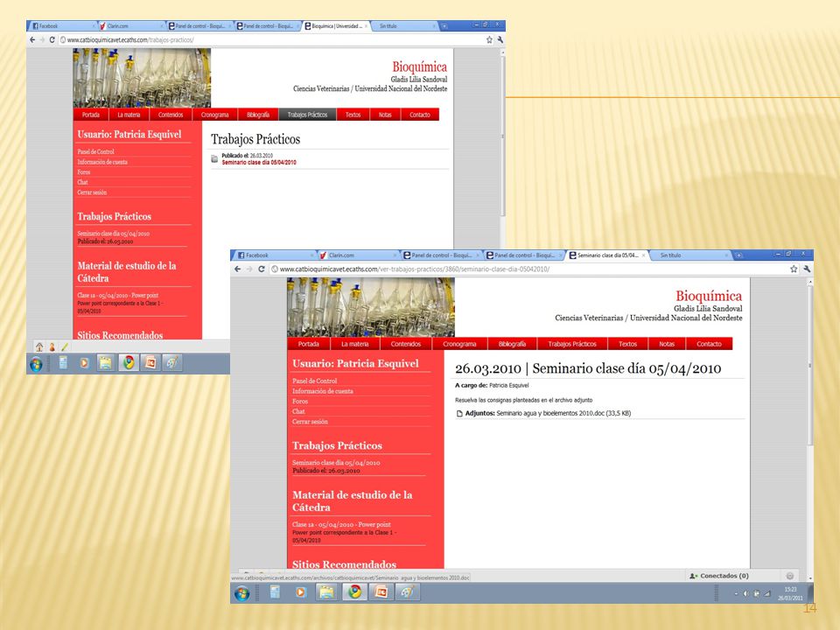Click Cerrar sesión in the front window sidebar
The height and width of the screenshot is (630, 840).
[310, 422]
